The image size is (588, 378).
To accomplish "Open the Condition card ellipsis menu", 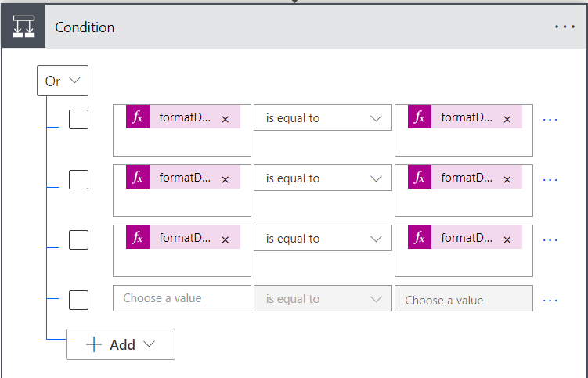I will point(565,27).
